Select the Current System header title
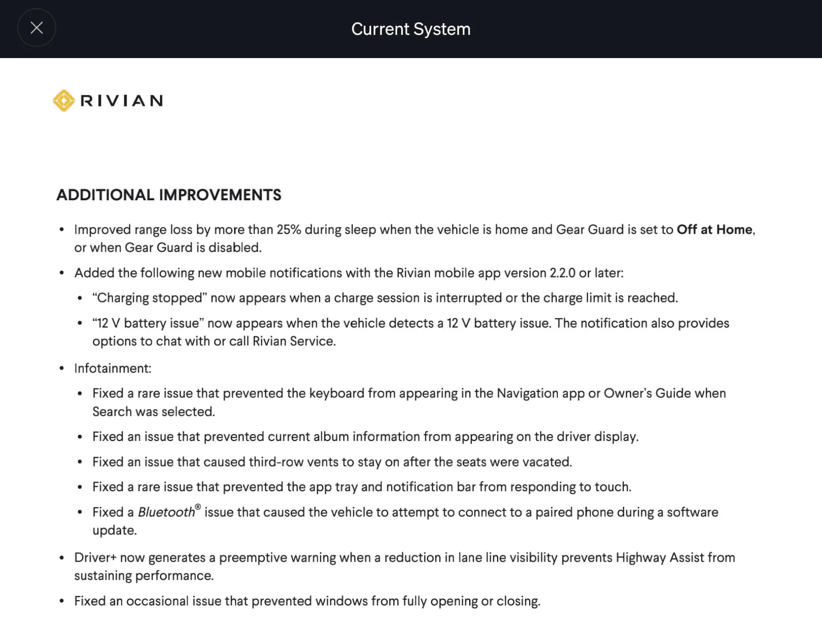This screenshot has height=644, width=822. click(411, 29)
